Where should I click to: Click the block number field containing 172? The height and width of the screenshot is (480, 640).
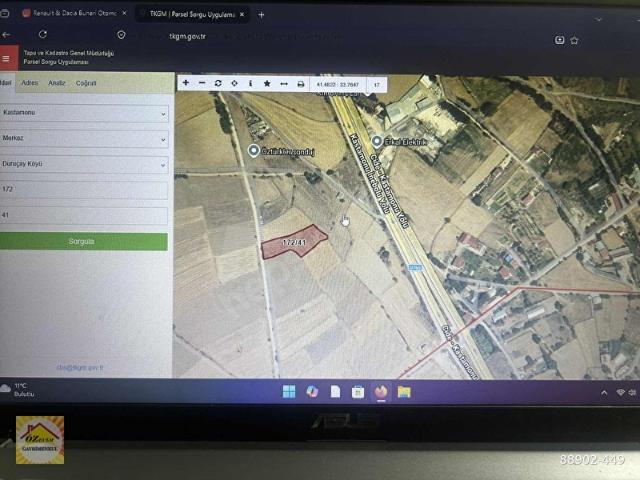pyautogui.click(x=84, y=190)
